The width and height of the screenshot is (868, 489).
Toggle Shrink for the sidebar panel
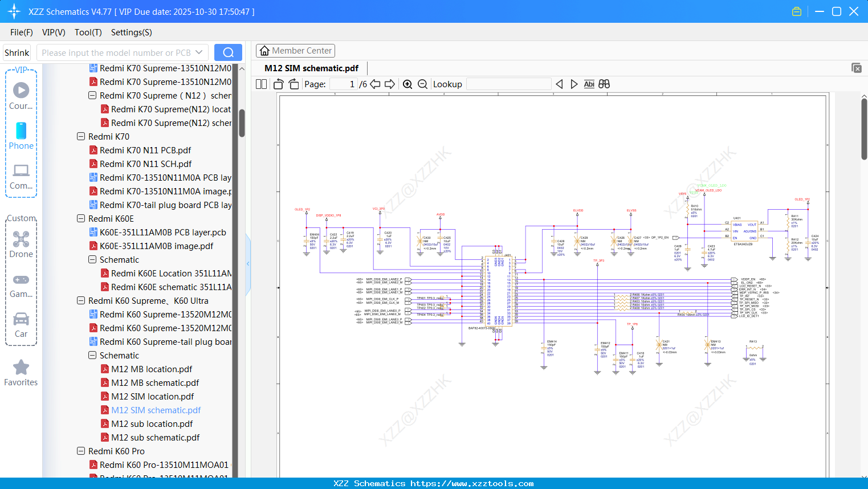(17, 52)
